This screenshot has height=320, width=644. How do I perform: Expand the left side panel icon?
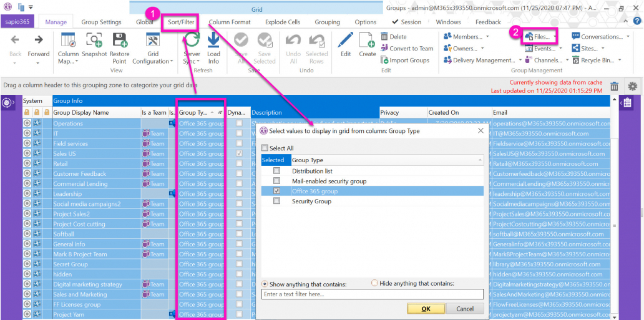point(8,103)
